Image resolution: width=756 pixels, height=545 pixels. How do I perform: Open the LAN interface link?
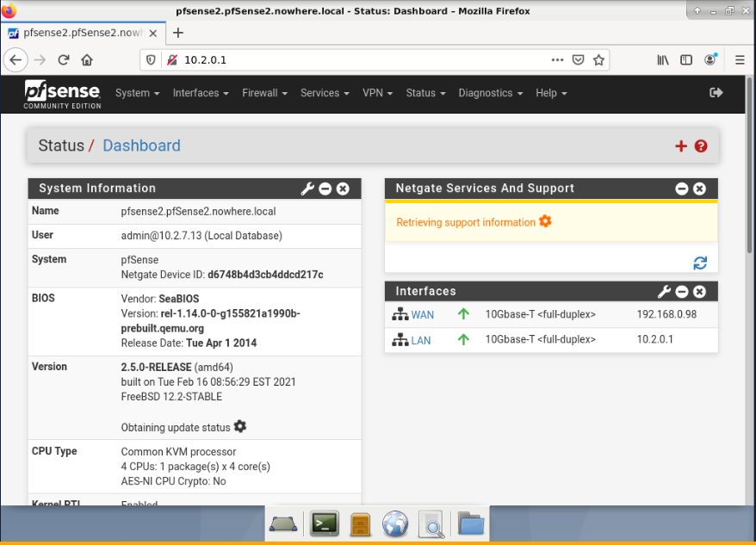coord(421,340)
